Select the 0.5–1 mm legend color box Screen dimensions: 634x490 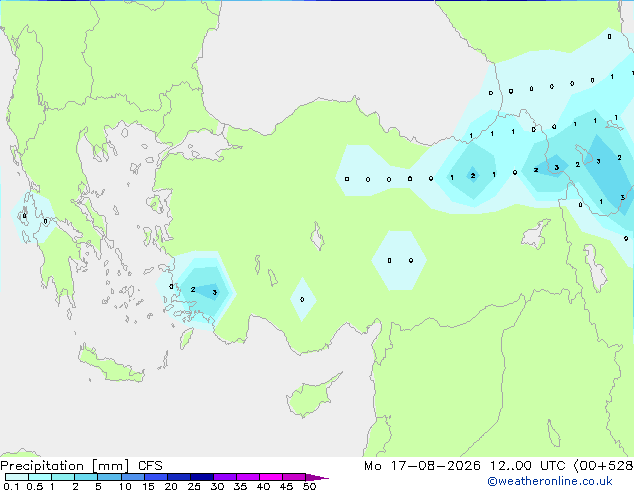pos(40,477)
